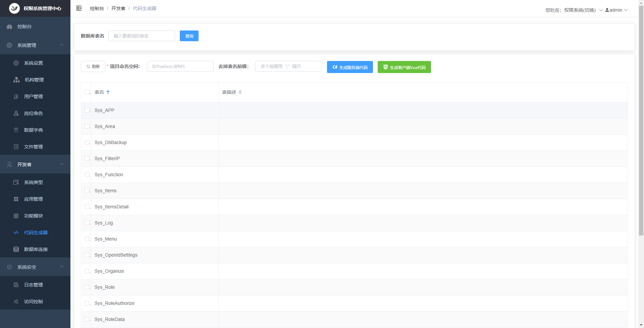The width and height of the screenshot is (644, 328).
Task: Click the 查询 search button
Action: [x=189, y=36]
